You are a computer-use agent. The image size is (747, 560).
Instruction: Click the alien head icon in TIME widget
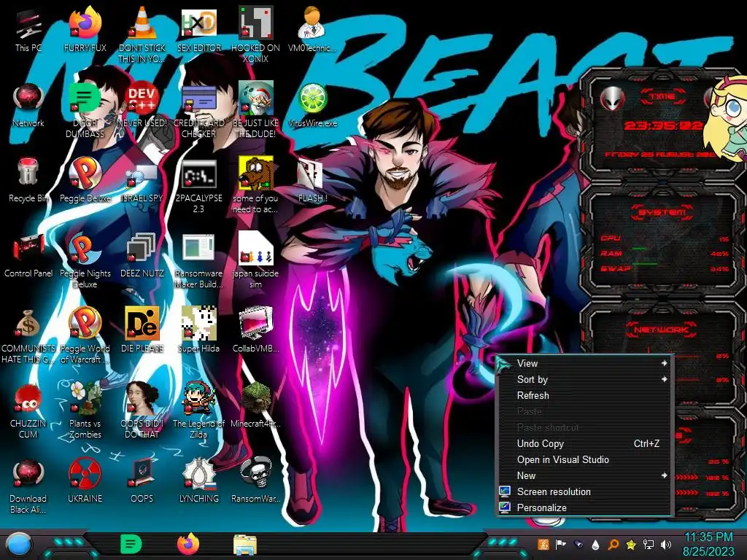[x=613, y=98]
